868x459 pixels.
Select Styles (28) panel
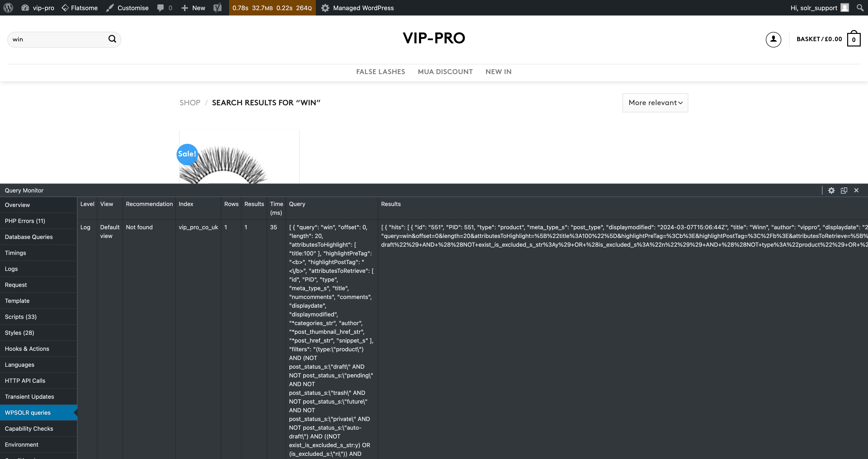[x=39, y=333]
